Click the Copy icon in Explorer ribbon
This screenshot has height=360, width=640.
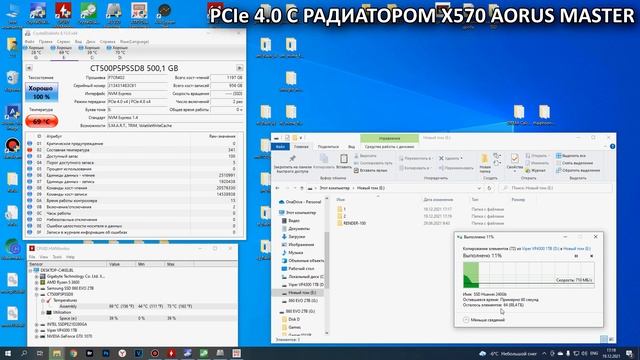[324, 158]
